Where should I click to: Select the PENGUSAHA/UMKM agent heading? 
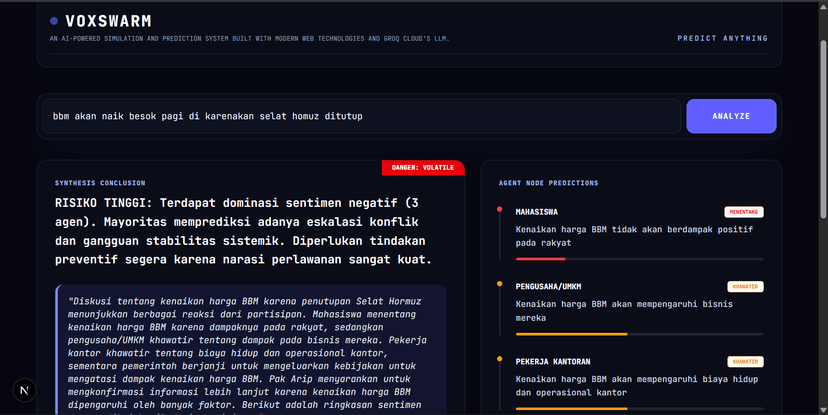click(548, 287)
